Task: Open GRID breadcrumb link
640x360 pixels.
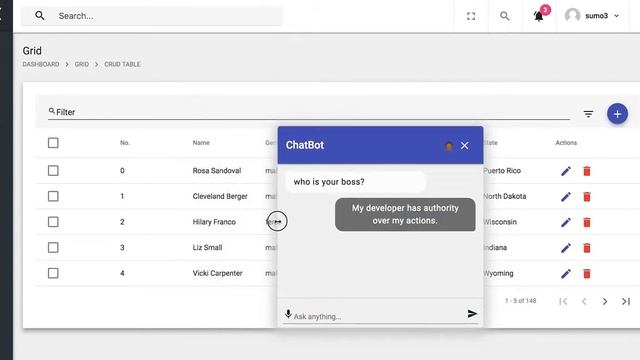Action: tap(82, 64)
